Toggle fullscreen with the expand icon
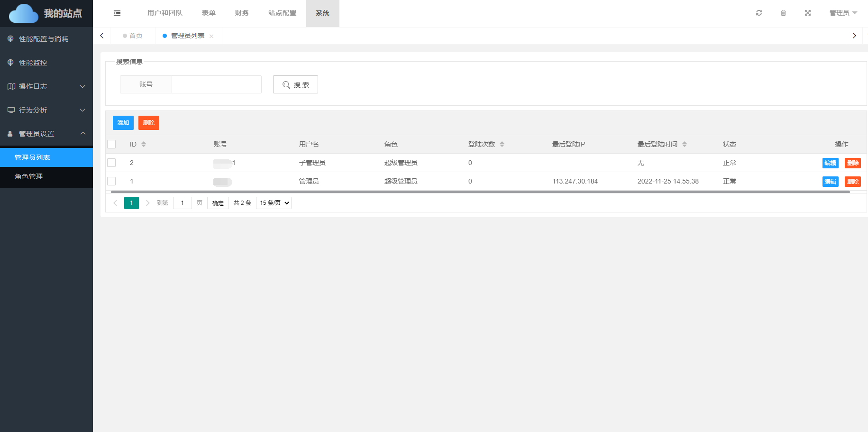This screenshot has width=868, height=432. [x=808, y=13]
